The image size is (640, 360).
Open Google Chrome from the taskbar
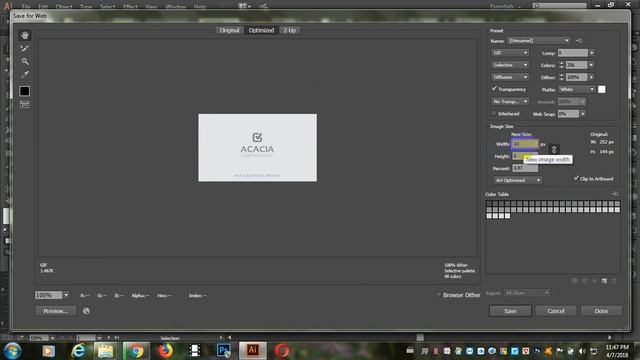(x=136, y=351)
